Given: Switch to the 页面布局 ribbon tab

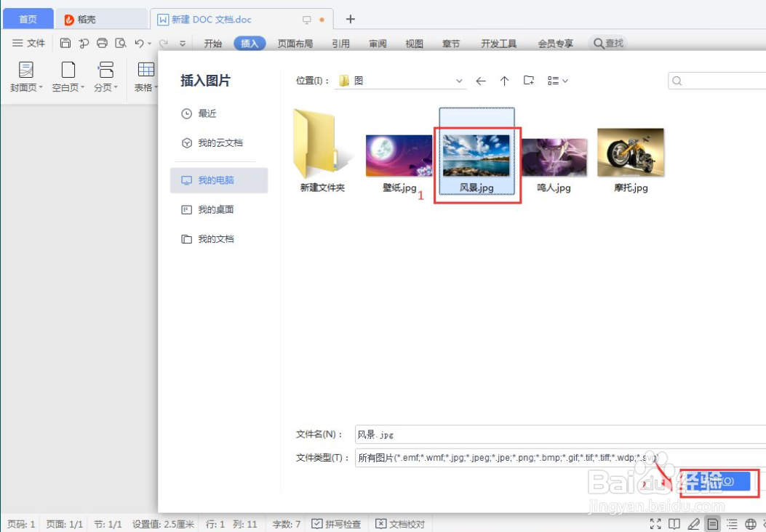Looking at the screenshot, I should point(295,43).
